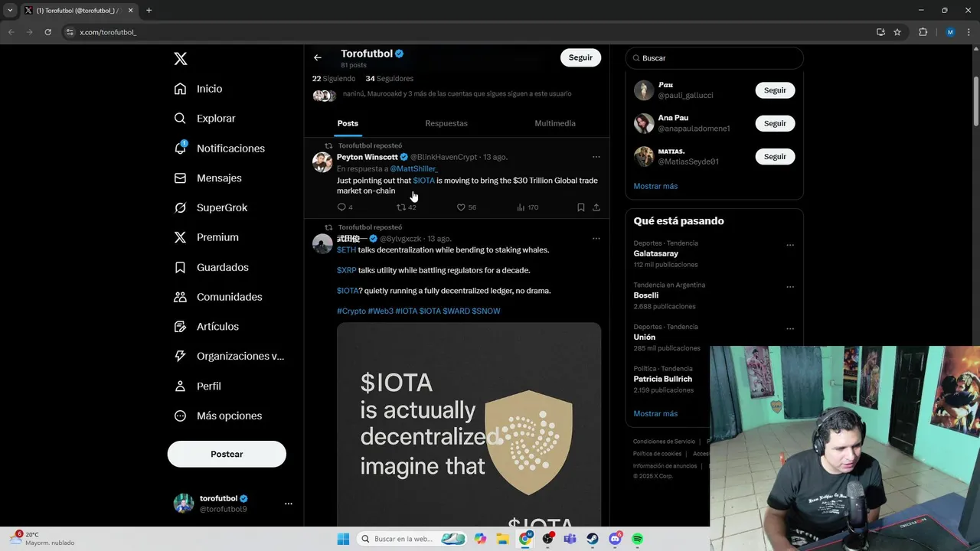The width and height of the screenshot is (980, 551).
Task: Switch to the Multimedia tab
Action: [x=555, y=123]
